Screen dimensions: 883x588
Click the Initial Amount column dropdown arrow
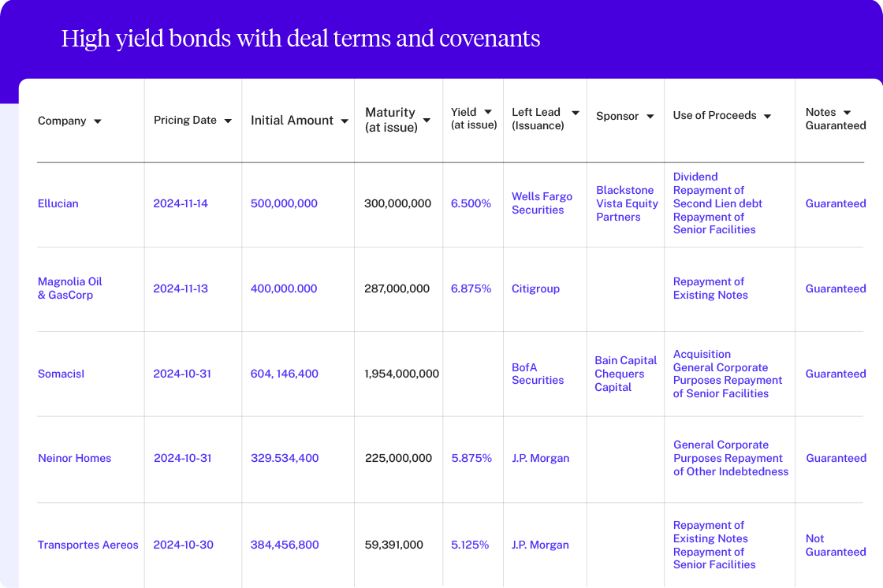[x=345, y=121]
